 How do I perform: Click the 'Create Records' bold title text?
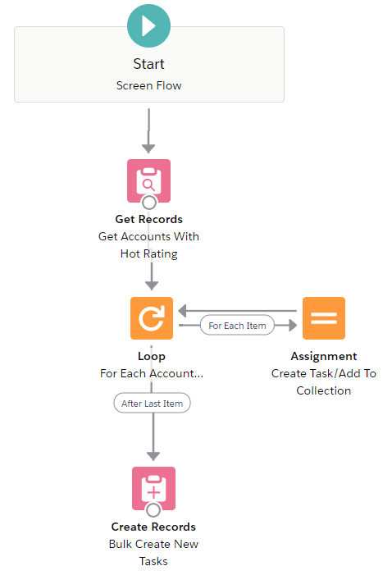point(153,527)
